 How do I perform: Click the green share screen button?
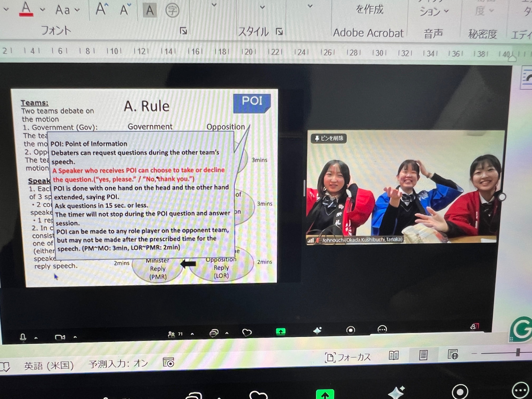click(x=281, y=331)
